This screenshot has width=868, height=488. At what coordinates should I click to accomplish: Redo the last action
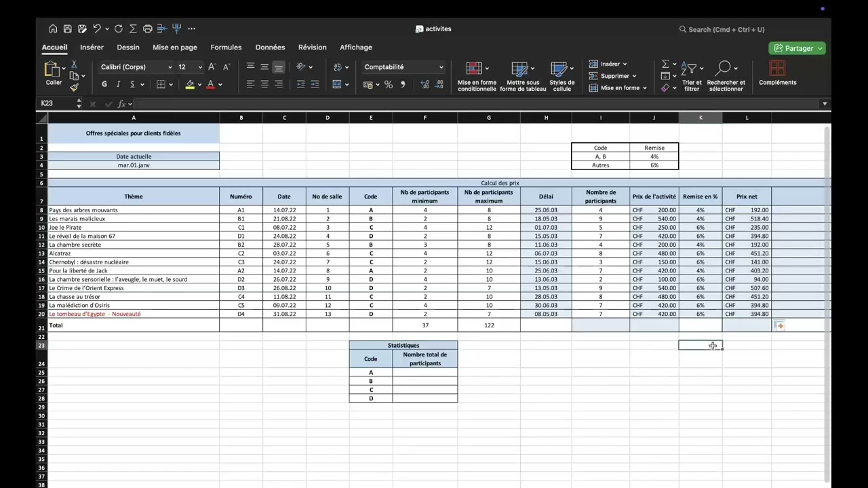pos(119,28)
